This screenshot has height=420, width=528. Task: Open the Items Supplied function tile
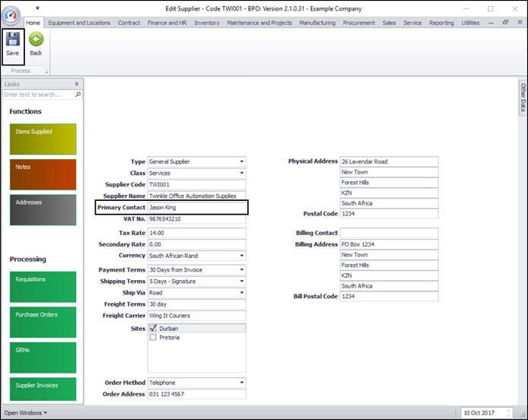(43, 139)
